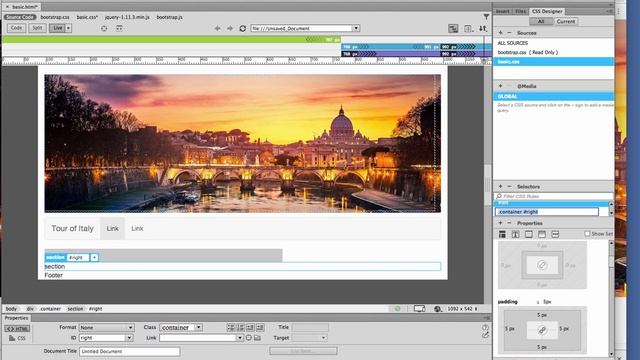The height and width of the screenshot is (360, 640).
Task: Switch Properties inspector to HTML mode
Action: [x=17, y=329]
